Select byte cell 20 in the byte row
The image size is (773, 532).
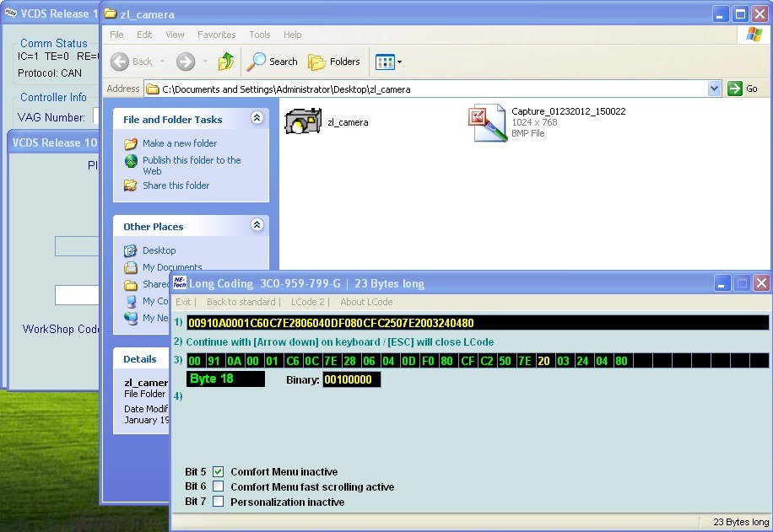[543, 361]
